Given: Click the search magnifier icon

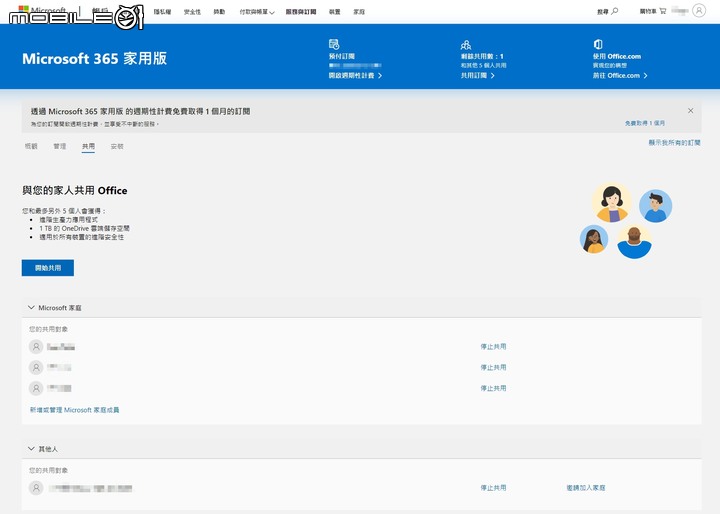Looking at the screenshot, I should coord(615,11).
